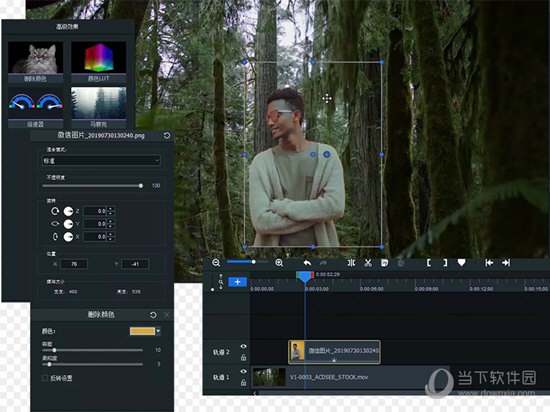
Task: Click the track height zoom icon left of plus
Action: coord(221,282)
